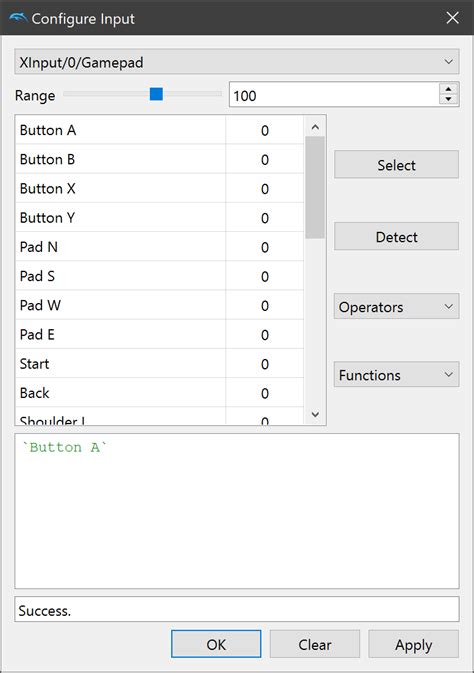Open the XInput/0/Gamepad device dropdown
The image size is (474, 673).
coord(237,62)
